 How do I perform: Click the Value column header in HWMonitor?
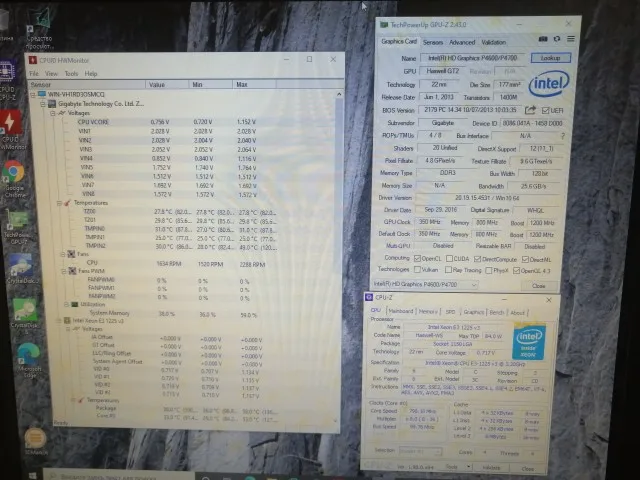click(x=167, y=84)
